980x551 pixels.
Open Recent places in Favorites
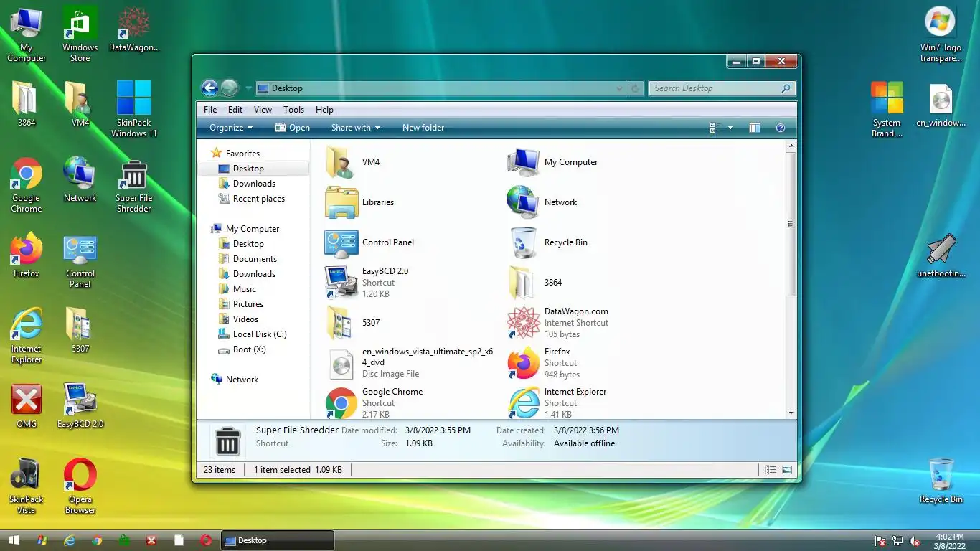click(x=251, y=199)
